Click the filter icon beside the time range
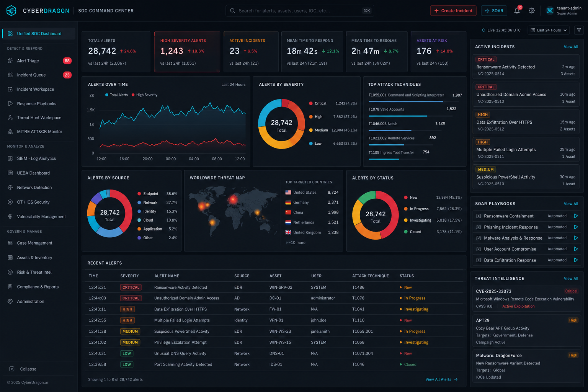588x392 pixels. coord(579,30)
